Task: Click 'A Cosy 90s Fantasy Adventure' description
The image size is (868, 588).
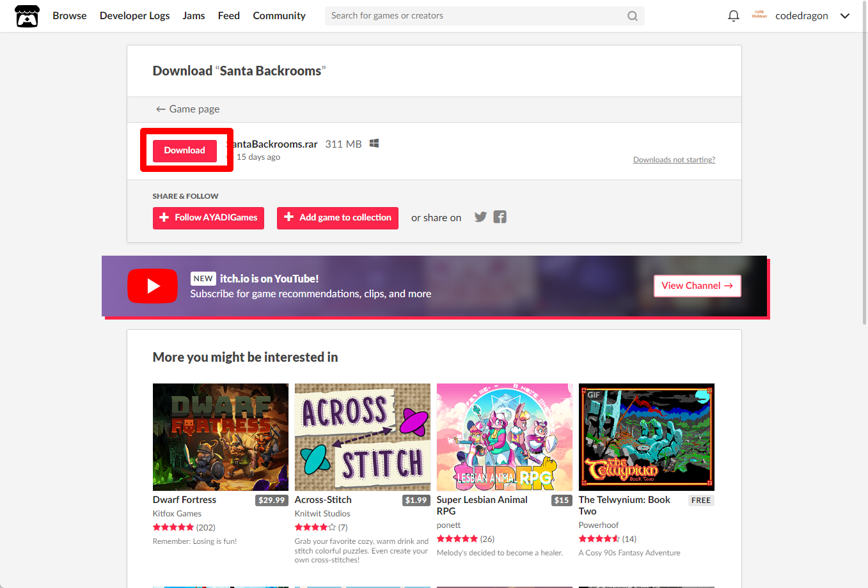Action: tap(629, 553)
